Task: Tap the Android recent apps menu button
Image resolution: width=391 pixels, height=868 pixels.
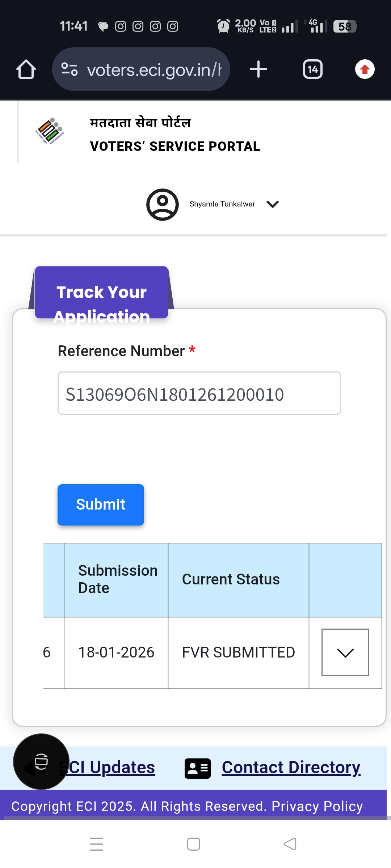Action: [x=97, y=844]
